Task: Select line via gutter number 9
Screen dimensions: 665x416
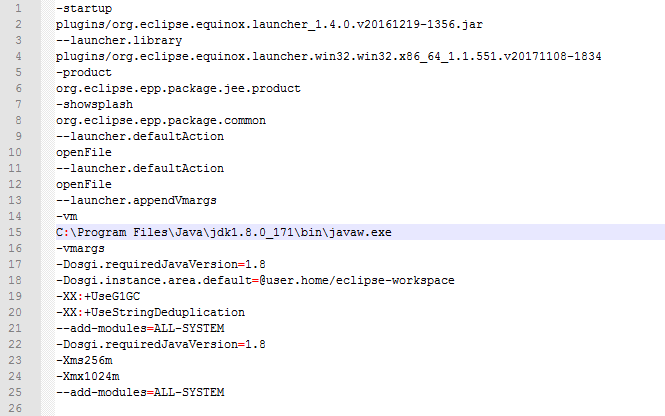Action: point(18,137)
